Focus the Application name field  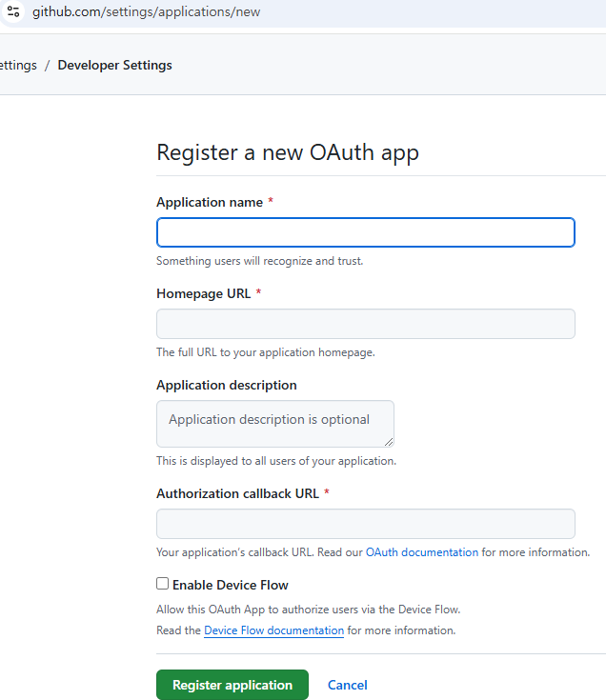pos(365,232)
